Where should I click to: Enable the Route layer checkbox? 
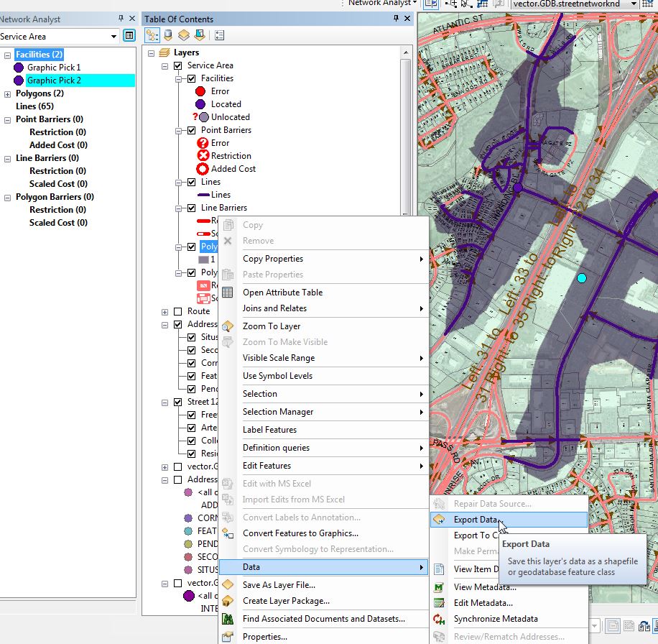177,311
